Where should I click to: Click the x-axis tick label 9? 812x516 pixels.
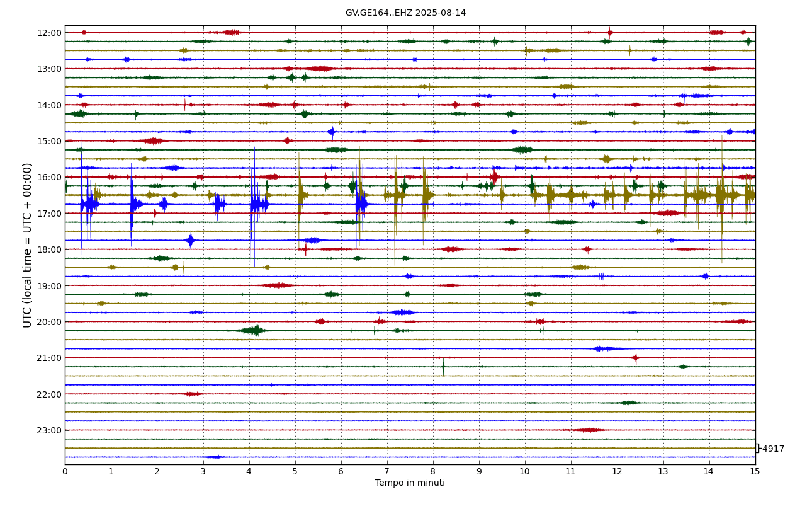click(479, 471)
